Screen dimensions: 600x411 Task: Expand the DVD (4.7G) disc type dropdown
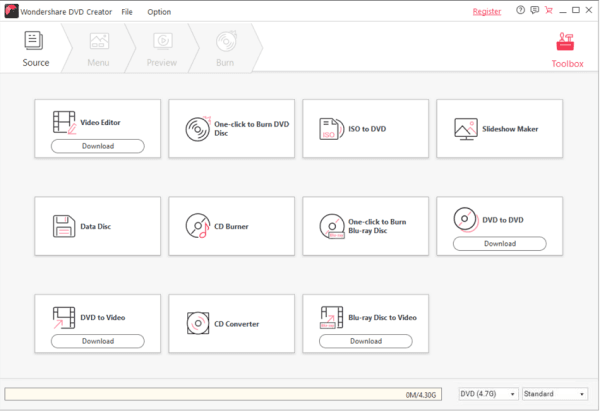coord(489,394)
